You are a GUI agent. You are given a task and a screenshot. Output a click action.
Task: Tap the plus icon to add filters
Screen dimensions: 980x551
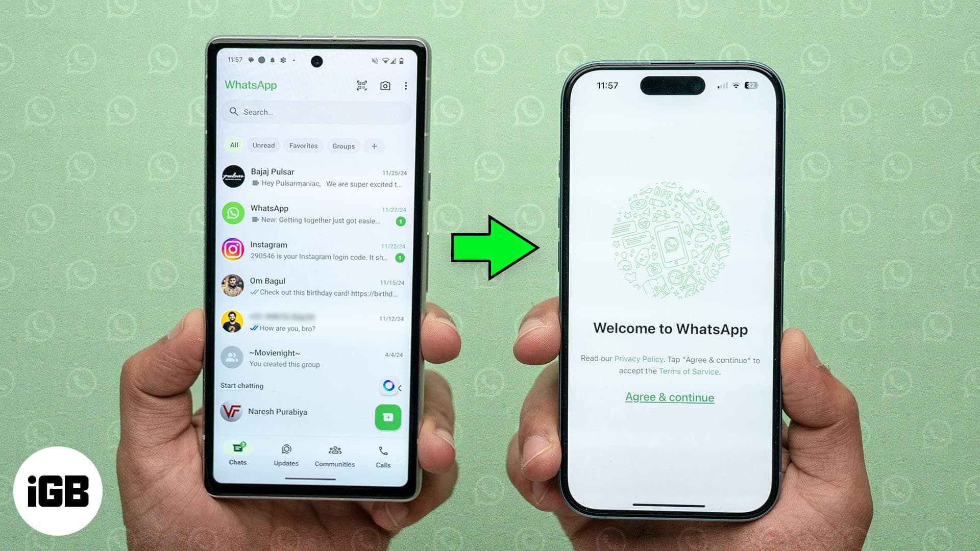[x=374, y=146]
